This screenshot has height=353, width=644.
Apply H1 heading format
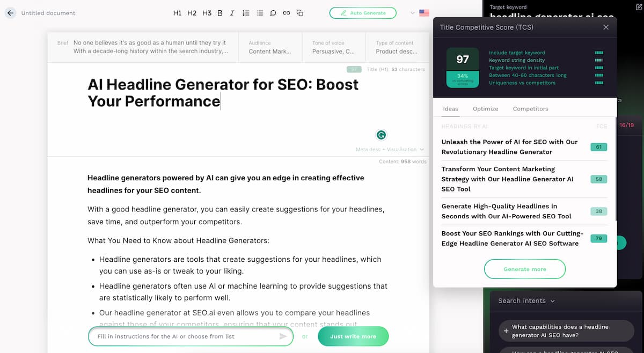(x=177, y=13)
